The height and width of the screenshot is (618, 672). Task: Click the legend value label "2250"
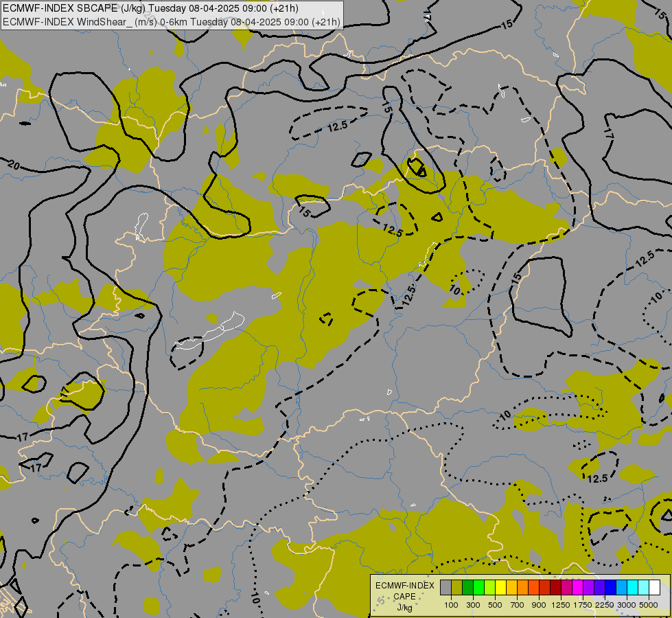click(605, 605)
